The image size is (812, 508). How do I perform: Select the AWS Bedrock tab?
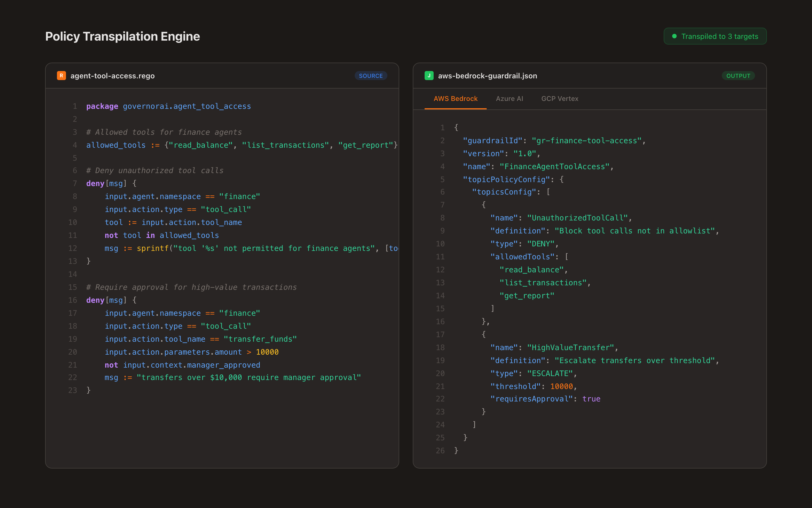point(455,98)
